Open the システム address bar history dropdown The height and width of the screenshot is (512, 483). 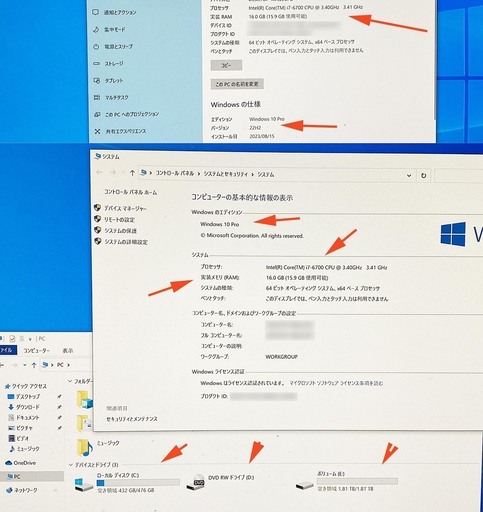point(409,175)
